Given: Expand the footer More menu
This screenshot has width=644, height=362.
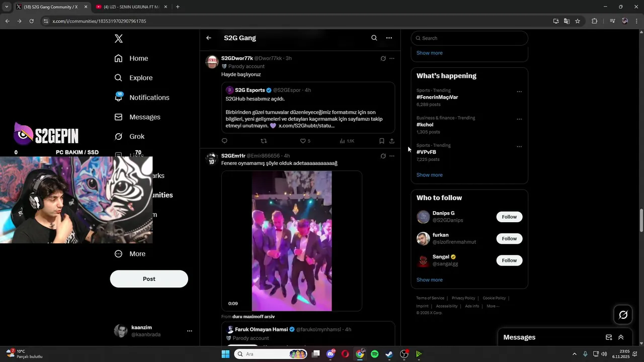Looking at the screenshot, I should click(x=493, y=306).
